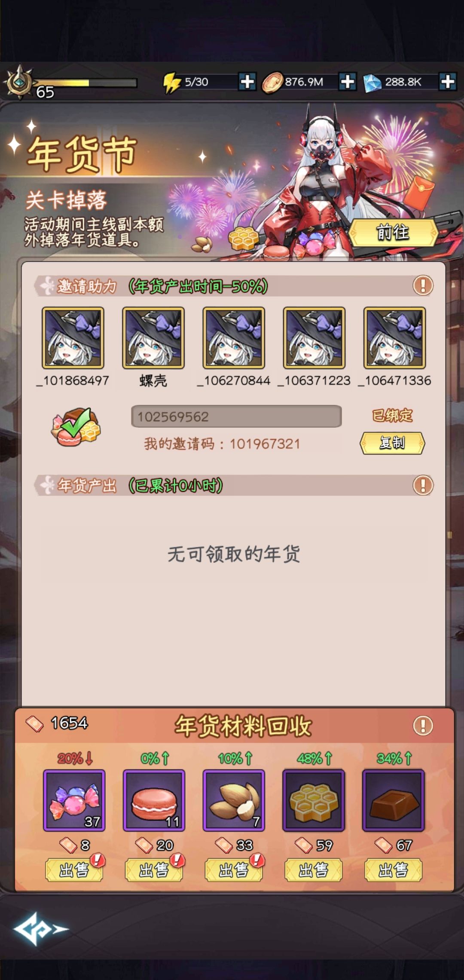464x980 pixels.
Task: Add gold coins via the plus icon
Action: [348, 81]
